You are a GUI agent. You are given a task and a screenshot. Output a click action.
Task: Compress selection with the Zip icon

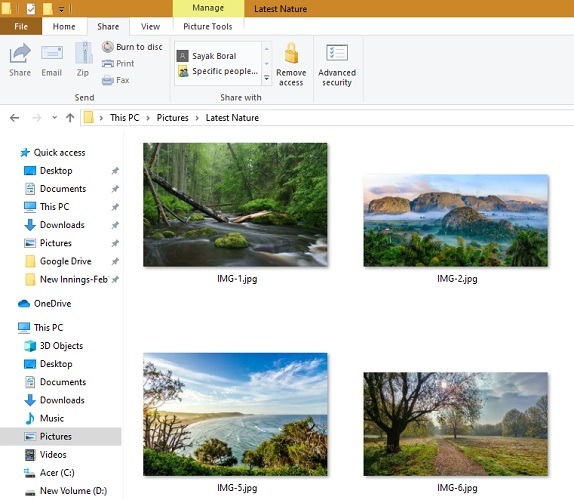(x=83, y=60)
